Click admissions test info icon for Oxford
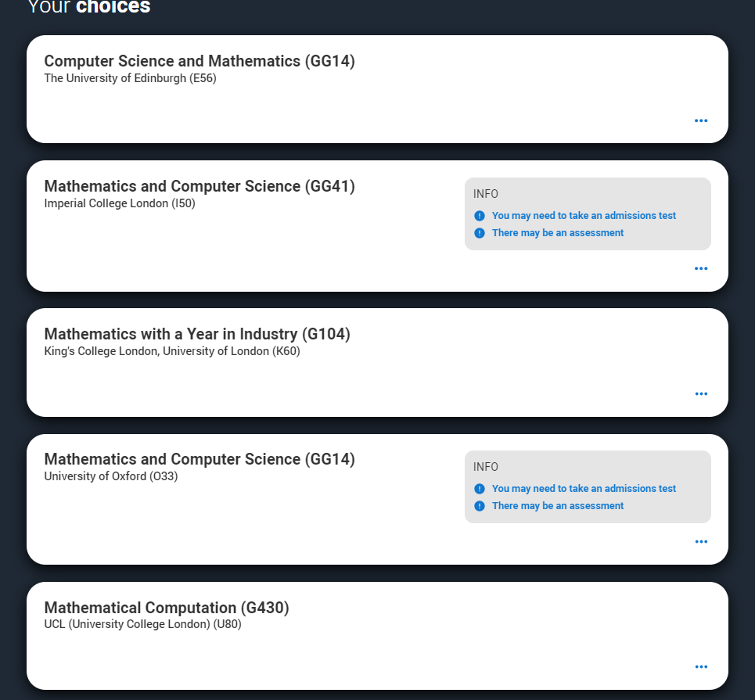Image resolution: width=755 pixels, height=700 pixels. [x=480, y=489]
